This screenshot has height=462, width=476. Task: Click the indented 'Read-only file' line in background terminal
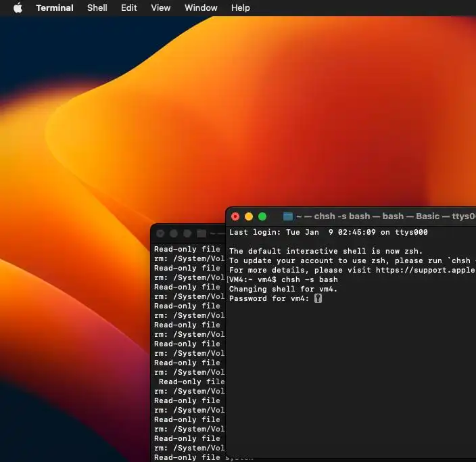click(x=192, y=382)
